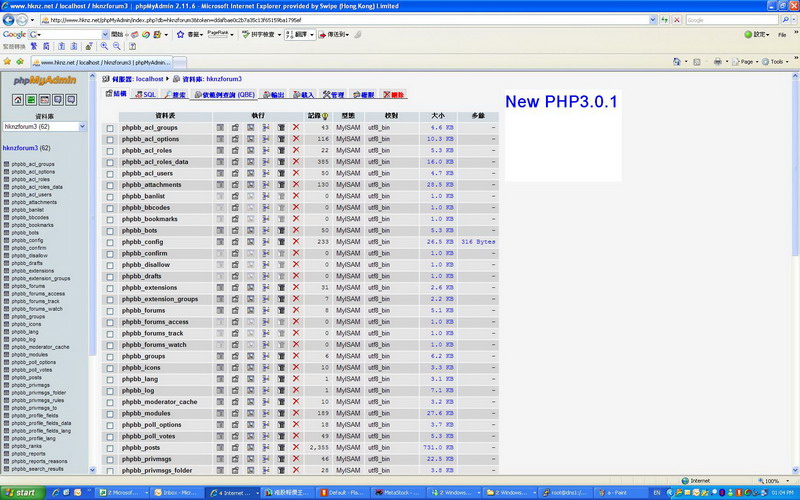Expand the IE Page menu dropdown

(x=746, y=62)
